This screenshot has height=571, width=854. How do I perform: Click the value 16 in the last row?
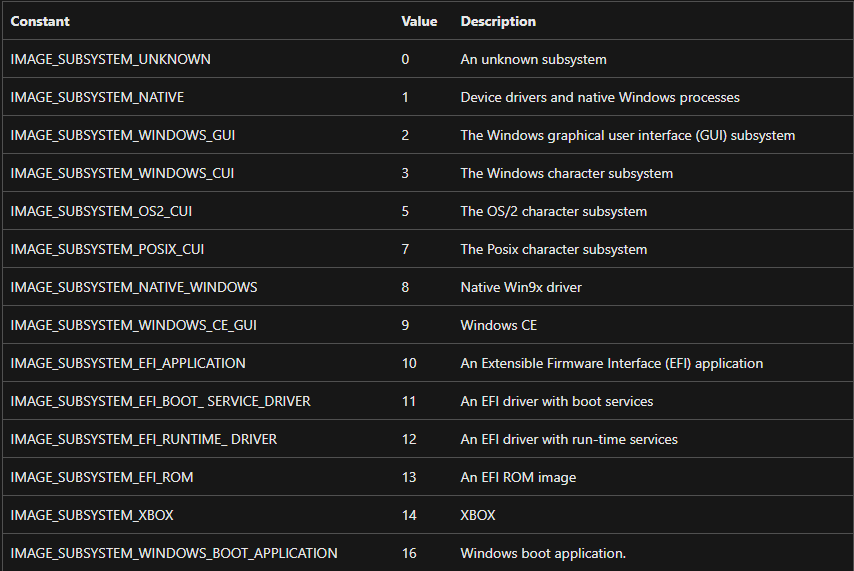pyautogui.click(x=409, y=553)
